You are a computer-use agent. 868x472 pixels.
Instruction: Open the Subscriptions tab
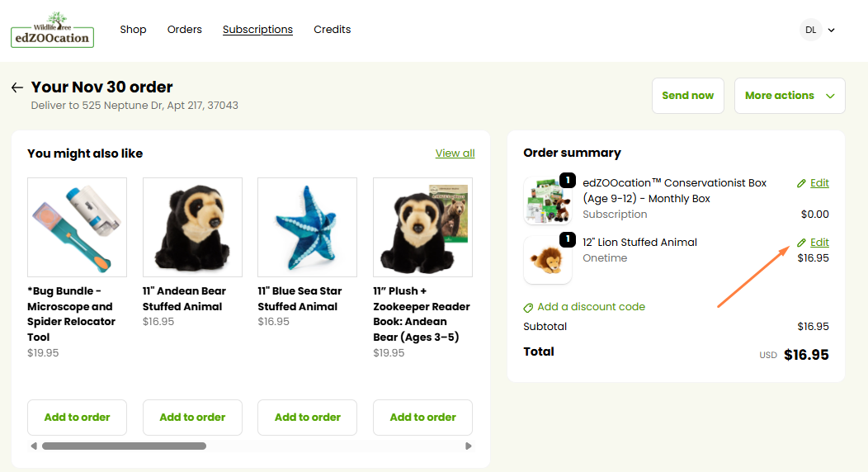(x=257, y=30)
